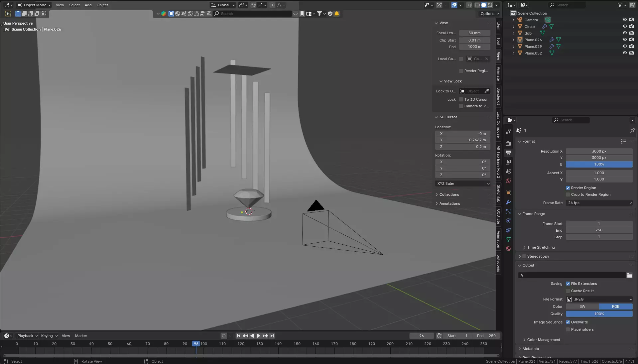Click the snapping magnet icon
The width and height of the screenshot is (638, 364).
point(253,5)
